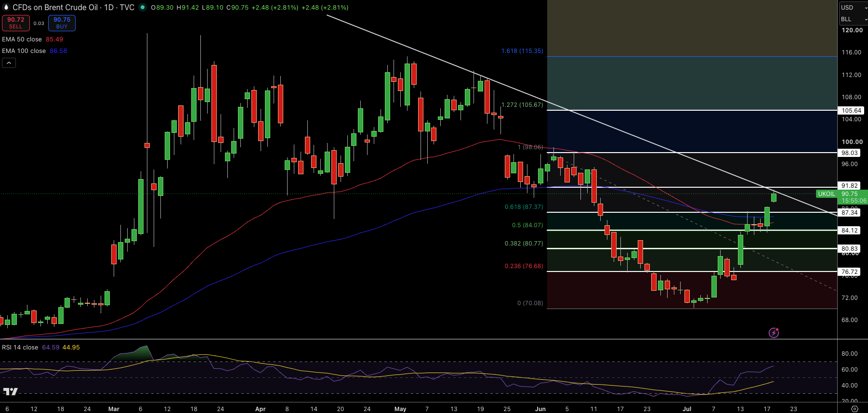This screenshot has height=413, width=868.
Task: Click the TradingView logo
Action: (x=10, y=391)
